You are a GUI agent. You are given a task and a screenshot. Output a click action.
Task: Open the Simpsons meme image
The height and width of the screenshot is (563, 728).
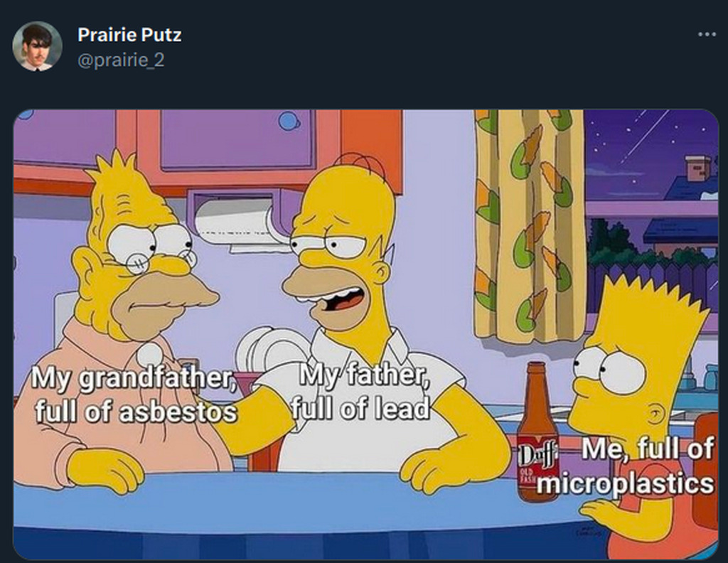366,334
